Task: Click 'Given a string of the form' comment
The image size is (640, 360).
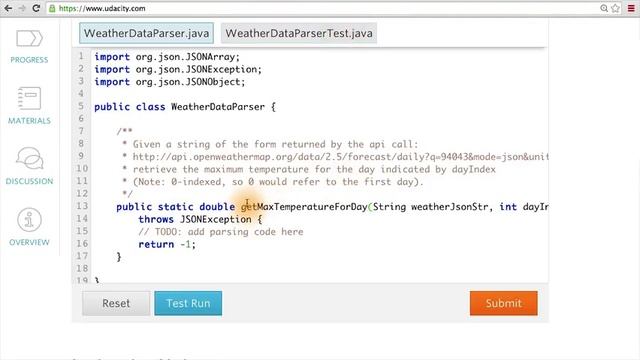Action: 270,144
